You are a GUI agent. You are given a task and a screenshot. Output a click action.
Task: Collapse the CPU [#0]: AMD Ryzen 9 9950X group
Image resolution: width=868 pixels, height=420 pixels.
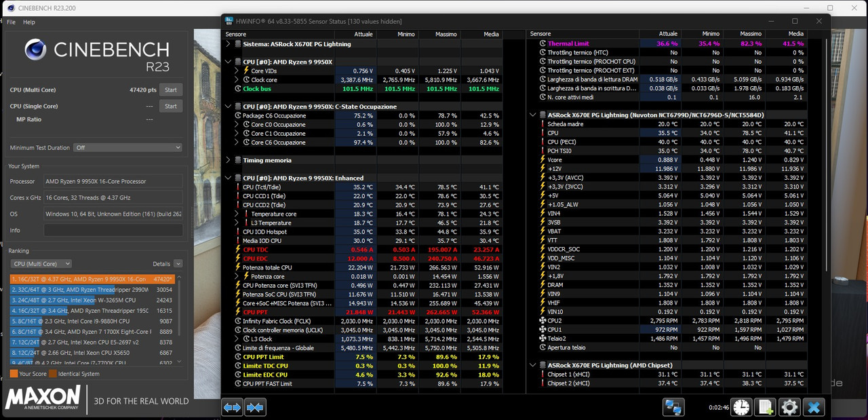(228, 62)
